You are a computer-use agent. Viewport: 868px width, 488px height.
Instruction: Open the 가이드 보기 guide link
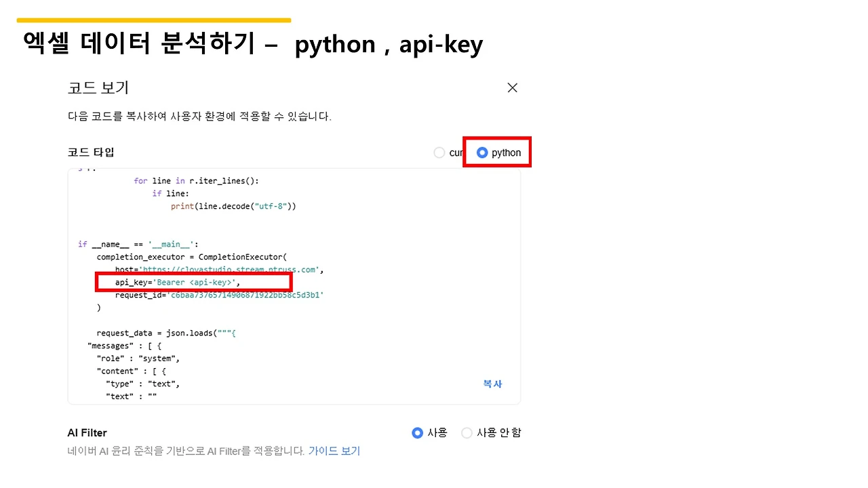334,451
